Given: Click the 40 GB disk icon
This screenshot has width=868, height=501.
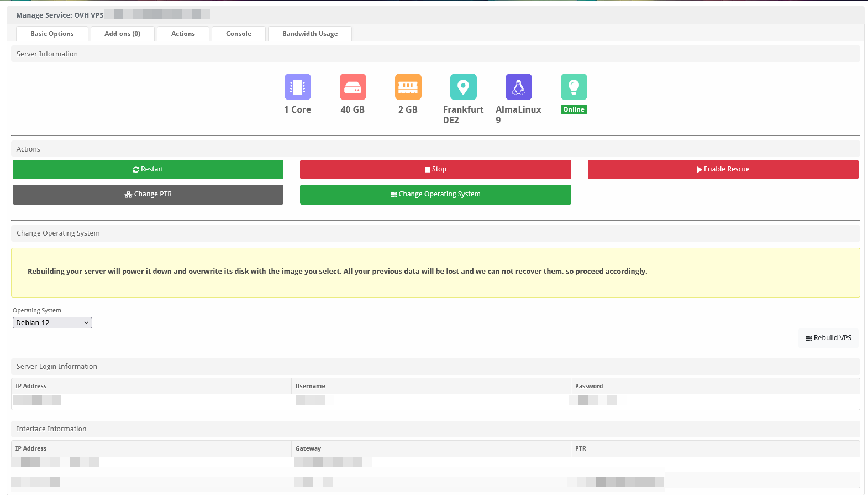Looking at the screenshot, I should (x=353, y=87).
